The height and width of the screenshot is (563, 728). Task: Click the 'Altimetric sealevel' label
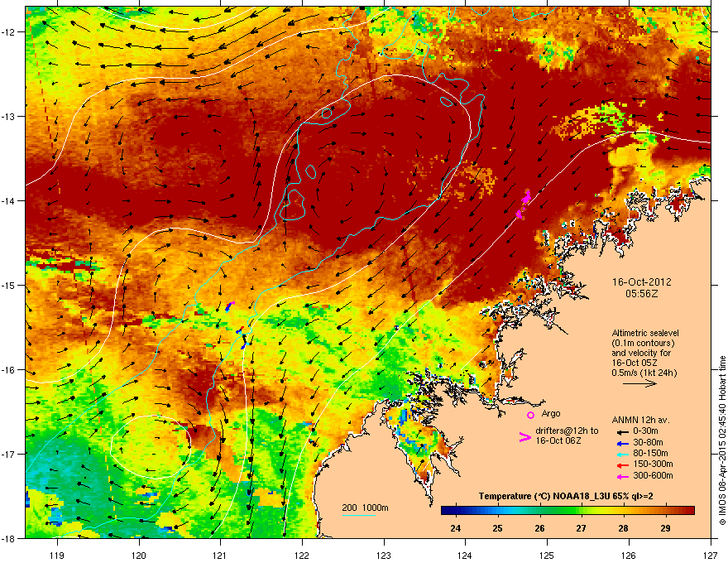tap(645, 333)
